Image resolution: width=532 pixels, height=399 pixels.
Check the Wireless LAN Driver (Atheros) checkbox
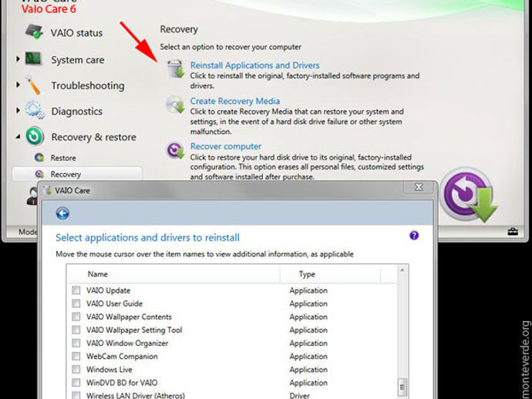(76, 395)
